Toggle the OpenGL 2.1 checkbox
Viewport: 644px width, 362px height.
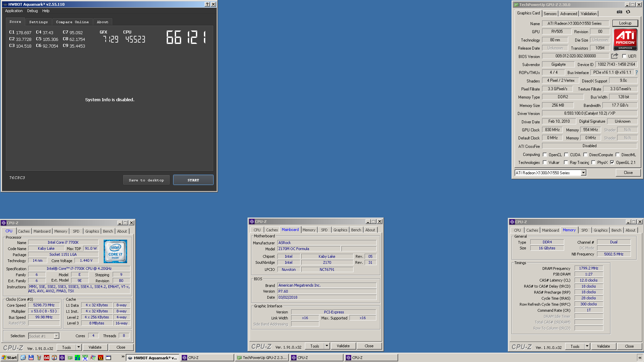pos(612,163)
